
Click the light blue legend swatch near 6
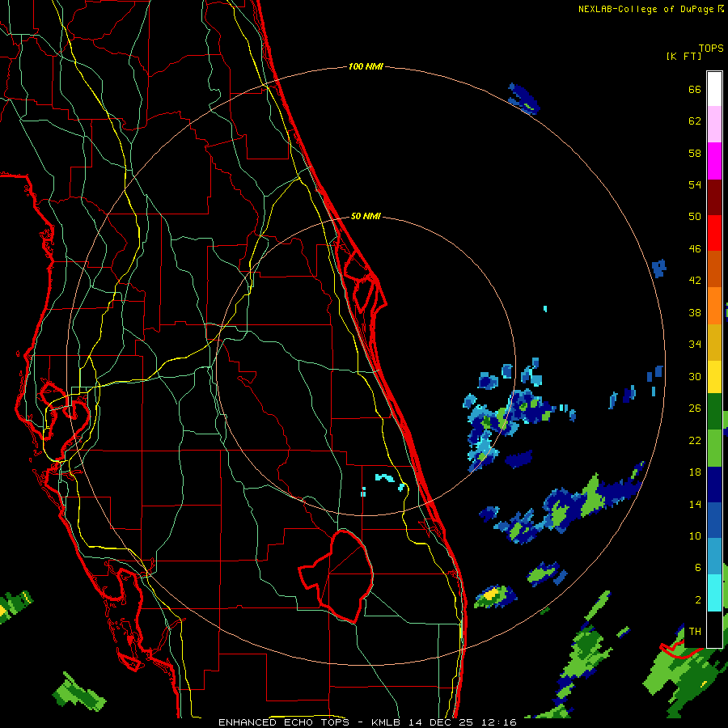click(x=714, y=557)
